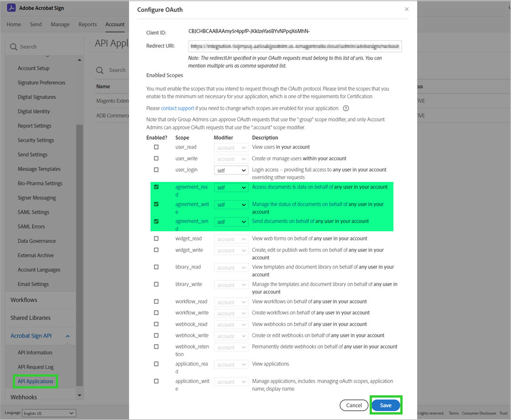Open the user_login modifier dropdown
This screenshot has width=511, height=420.
[x=231, y=170]
